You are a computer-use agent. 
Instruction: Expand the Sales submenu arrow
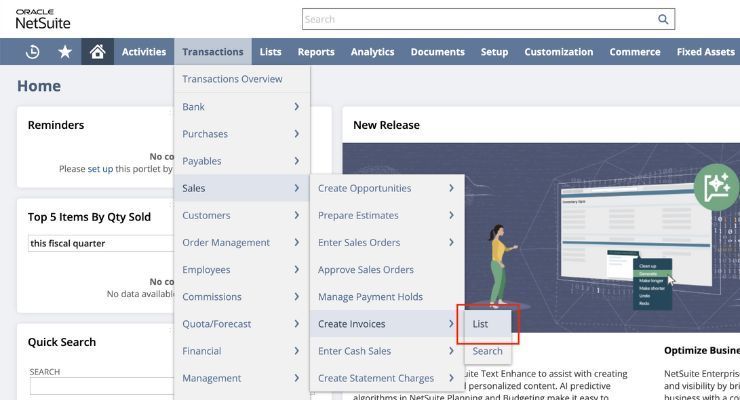(296, 188)
